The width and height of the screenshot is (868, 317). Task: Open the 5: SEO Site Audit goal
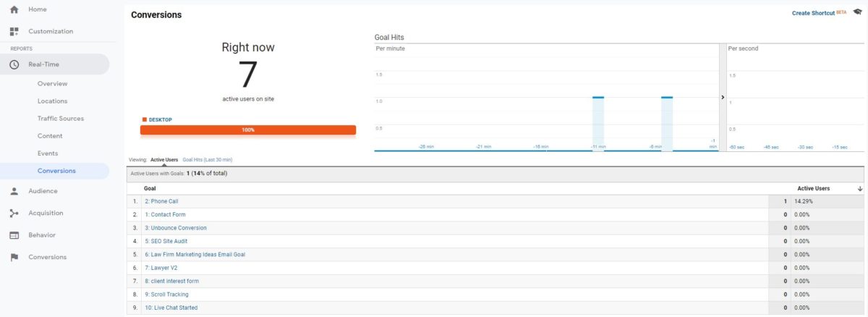click(x=166, y=241)
